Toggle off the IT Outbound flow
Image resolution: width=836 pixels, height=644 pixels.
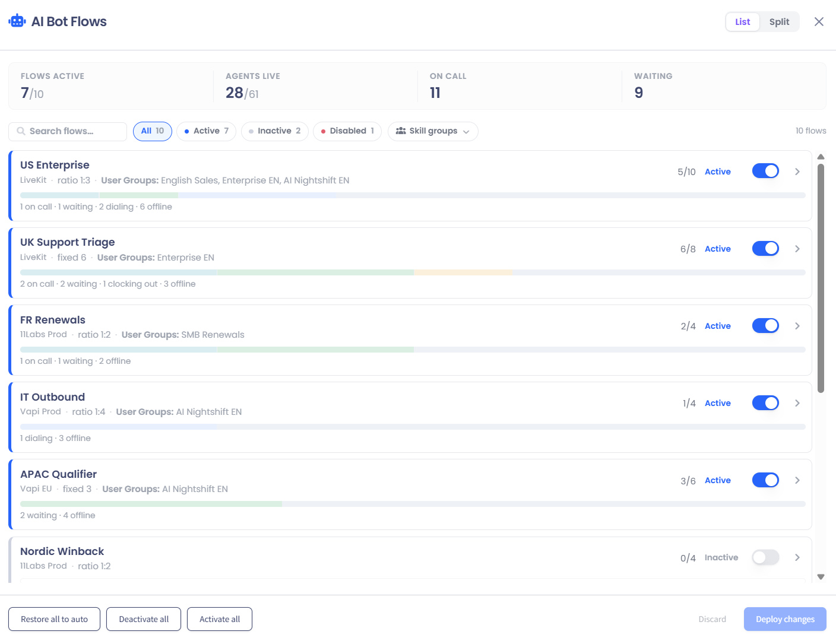coord(765,403)
